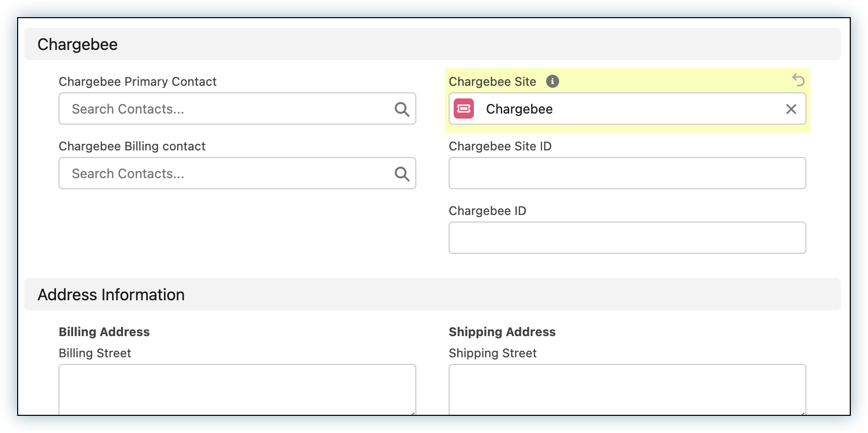Click search icon in Chargebee Billing contact

pos(402,174)
